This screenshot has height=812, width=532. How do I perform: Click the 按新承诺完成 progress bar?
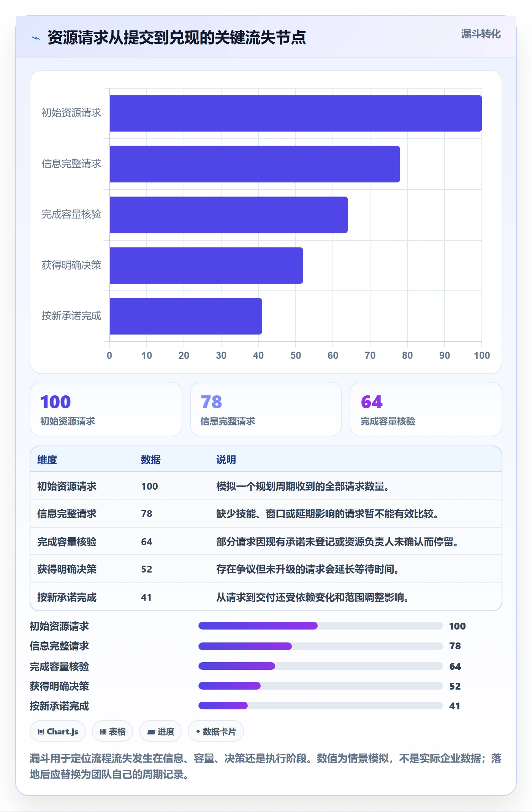click(x=321, y=706)
